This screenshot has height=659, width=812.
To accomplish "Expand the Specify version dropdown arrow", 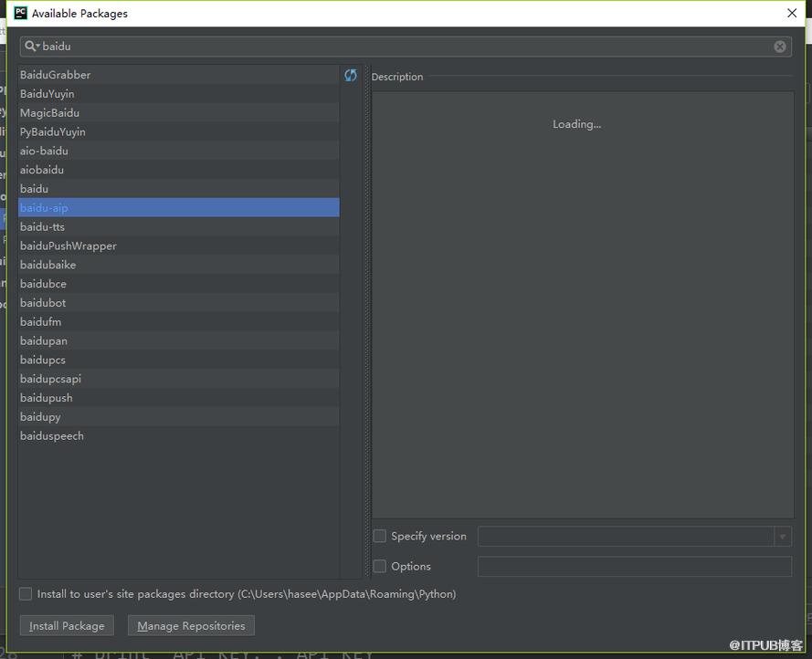I will click(783, 537).
